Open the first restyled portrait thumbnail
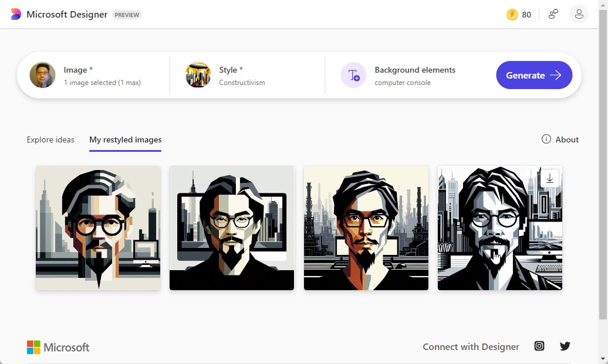Viewport: 608px width, 364px height. click(x=98, y=228)
